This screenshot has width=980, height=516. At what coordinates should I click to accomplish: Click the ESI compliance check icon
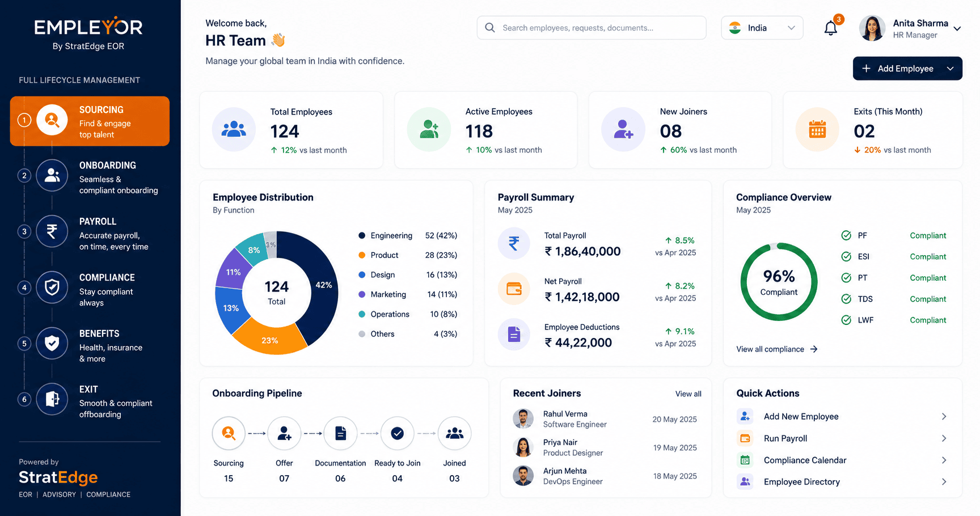click(846, 256)
